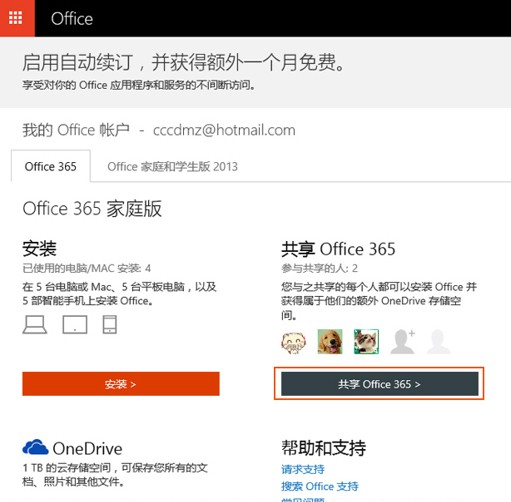
Task: Click 参与共享的人: 2 text
Action: (x=319, y=268)
